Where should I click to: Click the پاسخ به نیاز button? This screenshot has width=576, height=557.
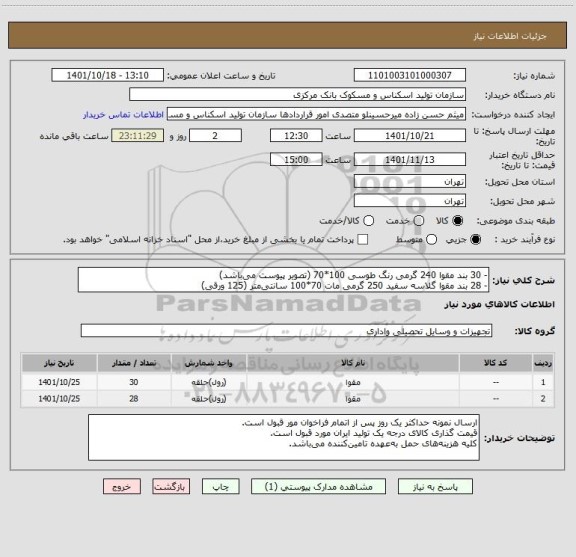(x=435, y=486)
